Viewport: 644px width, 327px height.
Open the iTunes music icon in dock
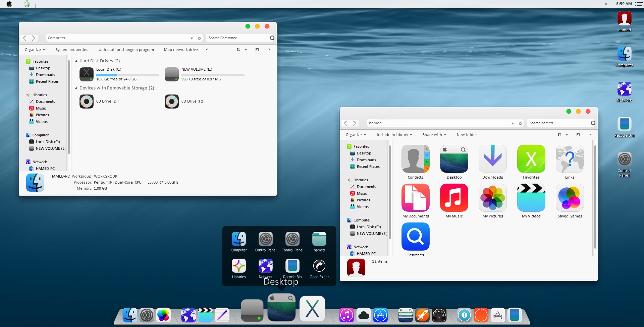pos(346,315)
